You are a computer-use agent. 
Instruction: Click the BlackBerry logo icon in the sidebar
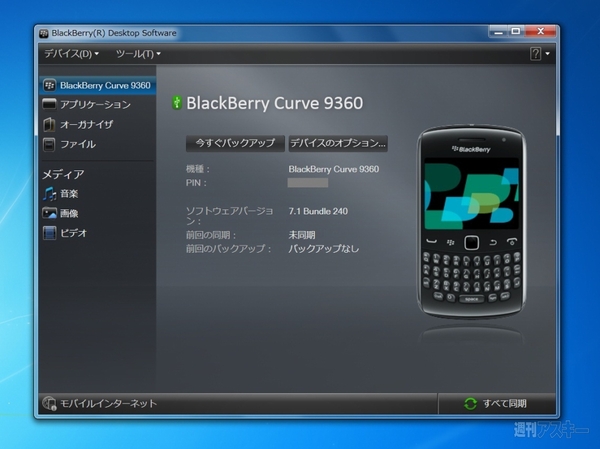point(49,85)
